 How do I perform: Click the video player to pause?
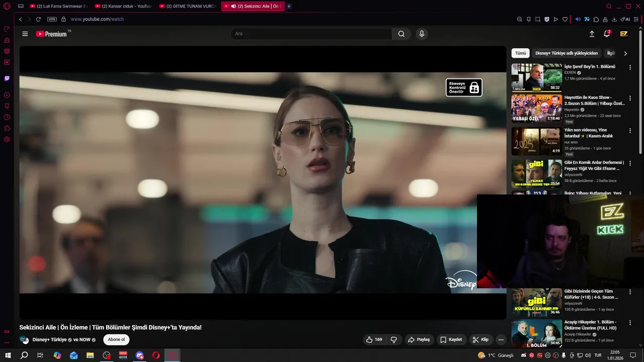(x=263, y=183)
